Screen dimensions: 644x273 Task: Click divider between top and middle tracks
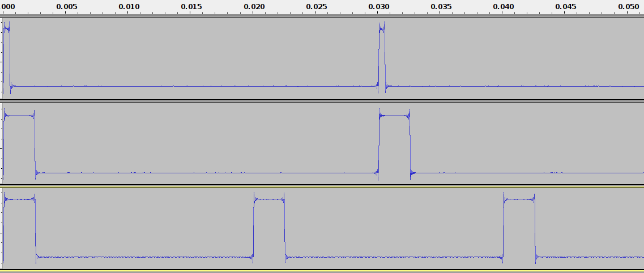point(322,100)
